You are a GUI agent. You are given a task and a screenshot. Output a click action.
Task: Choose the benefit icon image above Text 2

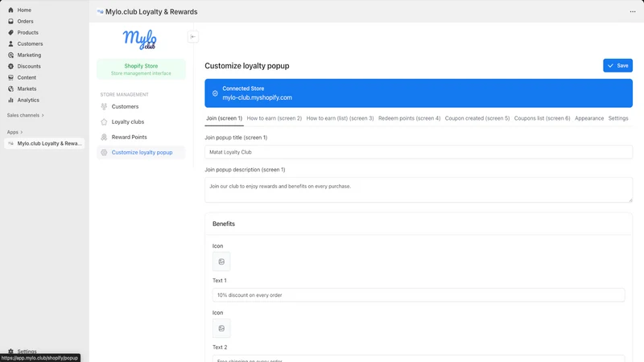pos(221,328)
